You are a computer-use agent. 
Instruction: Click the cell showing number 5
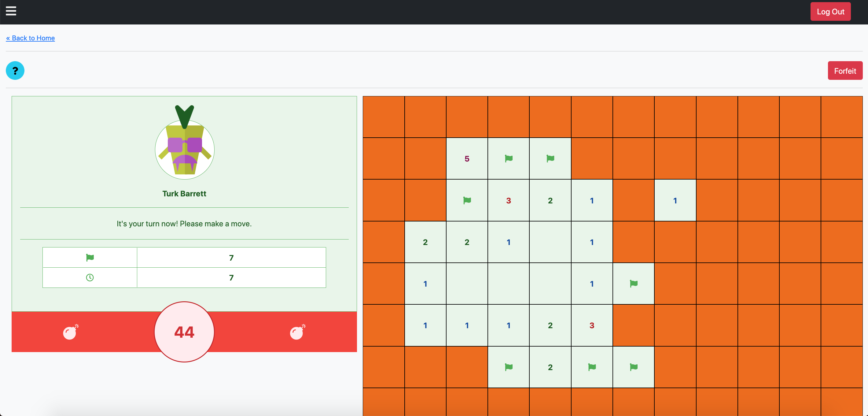pyautogui.click(x=467, y=158)
